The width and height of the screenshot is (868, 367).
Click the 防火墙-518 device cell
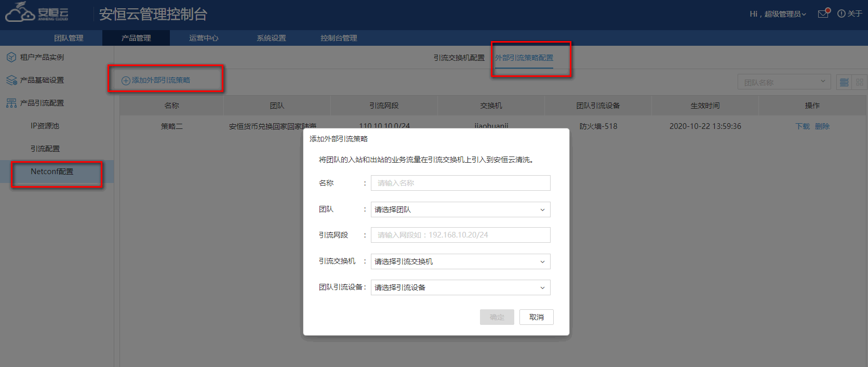coord(598,126)
